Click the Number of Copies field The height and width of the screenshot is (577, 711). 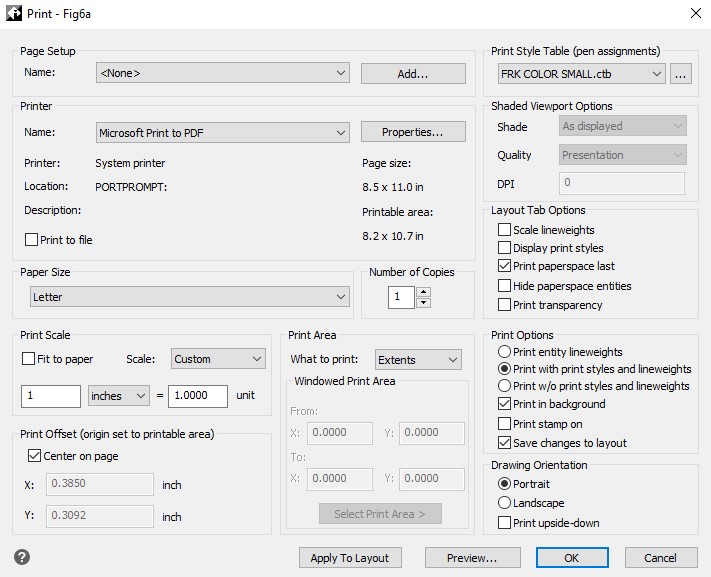click(401, 297)
